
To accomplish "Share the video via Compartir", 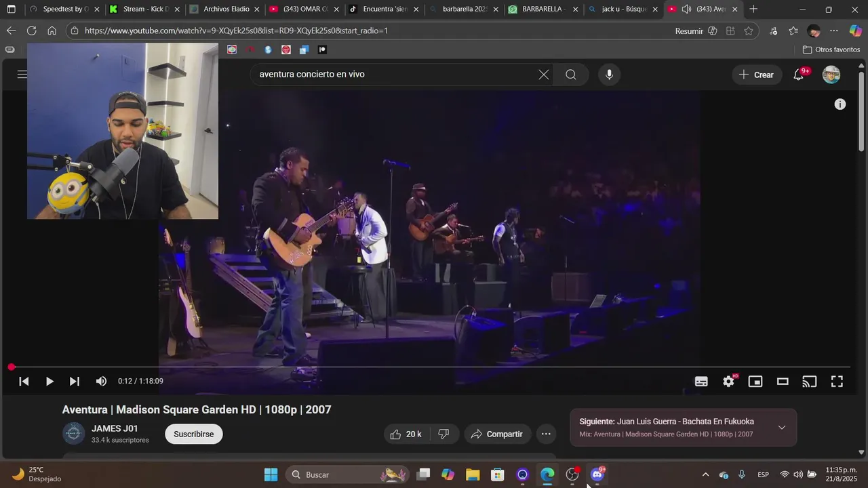I will 497,434.
